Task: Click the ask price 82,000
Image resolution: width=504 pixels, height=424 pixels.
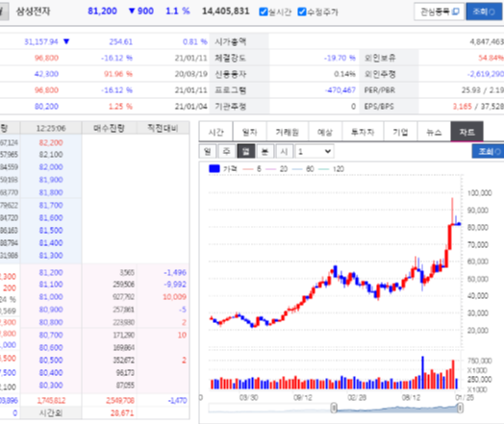Action: (51, 167)
